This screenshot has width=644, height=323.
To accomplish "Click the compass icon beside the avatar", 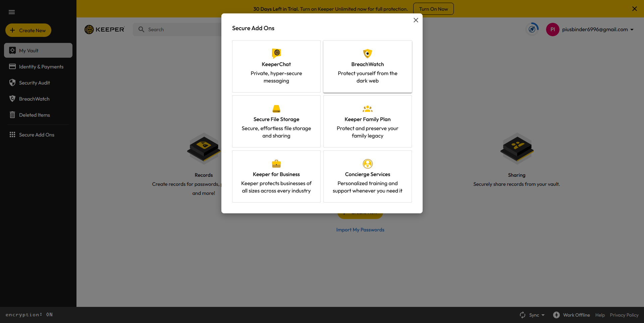I will tap(532, 29).
